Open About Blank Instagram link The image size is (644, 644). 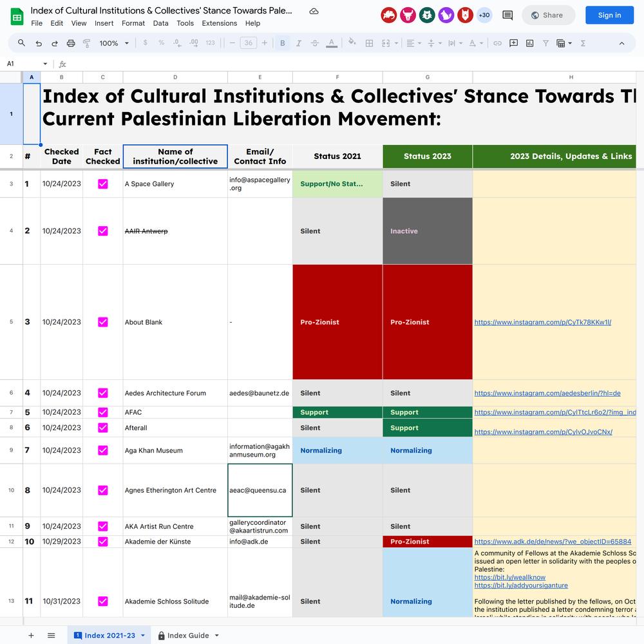pyautogui.click(x=542, y=323)
